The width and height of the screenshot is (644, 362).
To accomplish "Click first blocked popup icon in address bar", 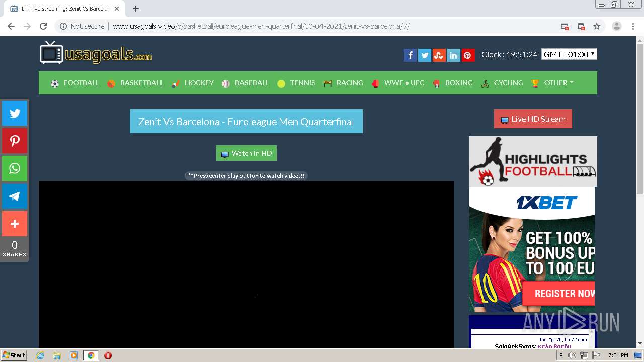I will 565,26.
